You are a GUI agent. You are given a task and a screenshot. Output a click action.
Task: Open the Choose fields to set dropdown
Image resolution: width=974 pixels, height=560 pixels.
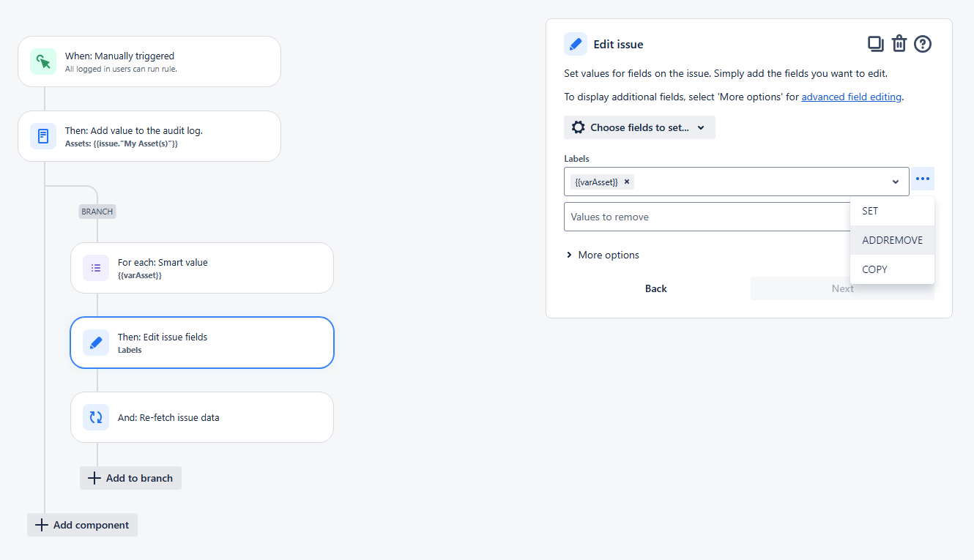[639, 127]
